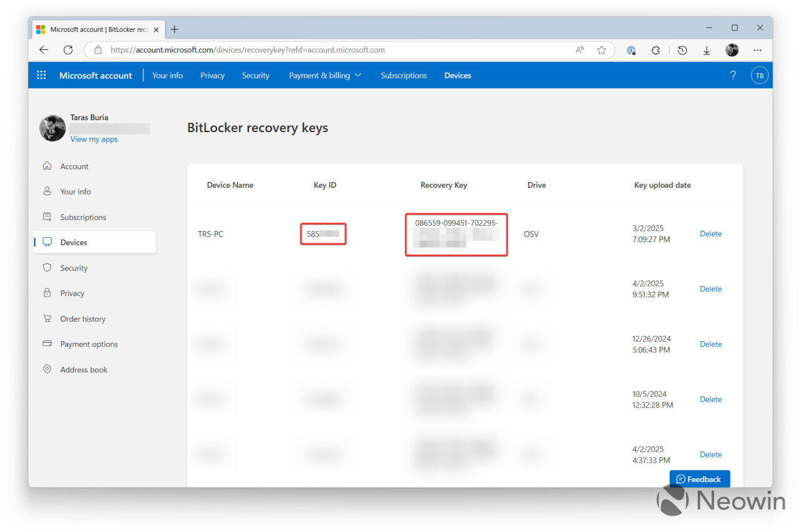Click the BitLocker recovery keys page heading
Image resolution: width=801 pixels, height=532 pixels.
click(x=258, y=128)
